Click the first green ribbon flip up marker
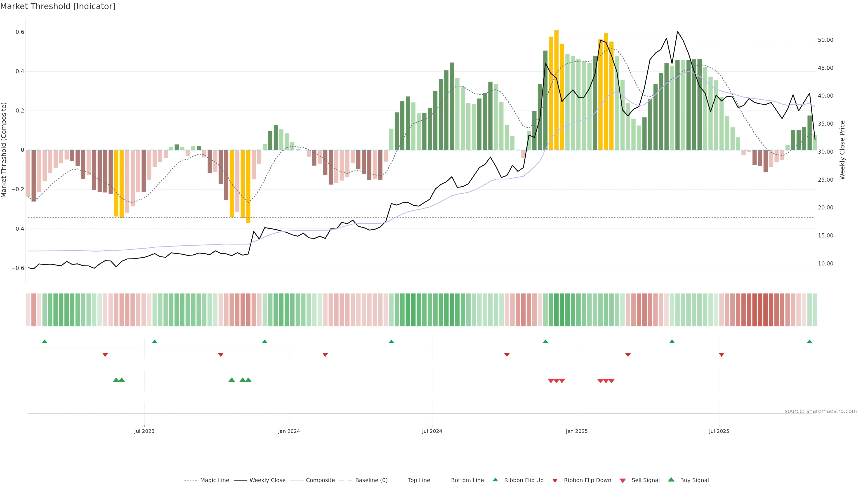This screenshot has width=868, height=488. pyautogui.click(x=45, y=342)
